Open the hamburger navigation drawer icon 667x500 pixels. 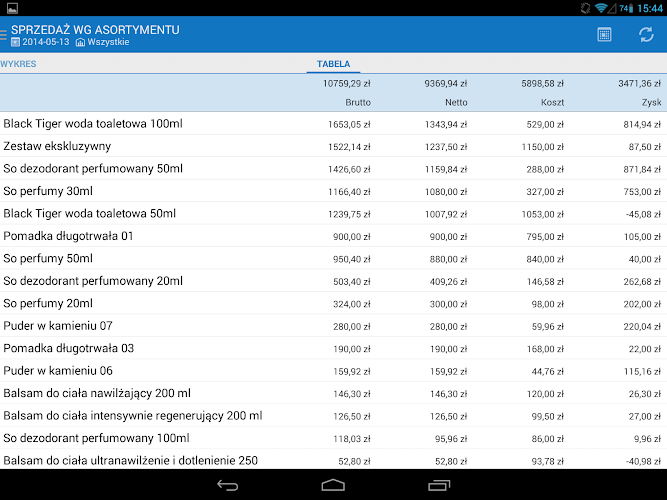point(3,34)
